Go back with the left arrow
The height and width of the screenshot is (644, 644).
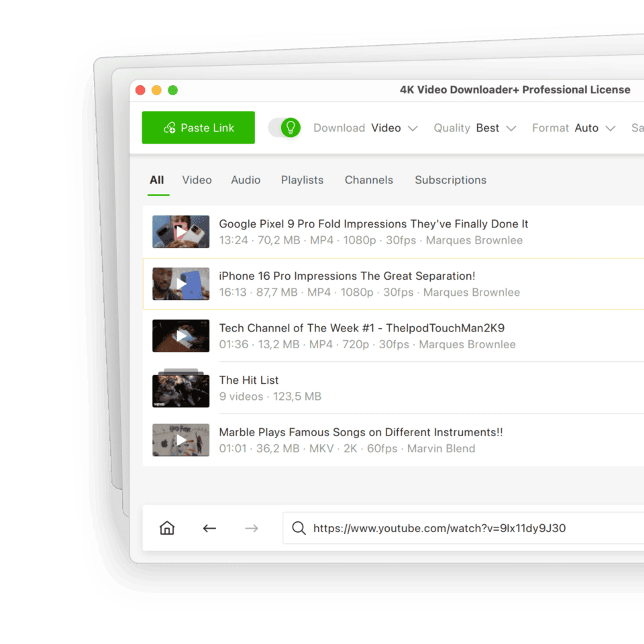[x=209, y=528]
